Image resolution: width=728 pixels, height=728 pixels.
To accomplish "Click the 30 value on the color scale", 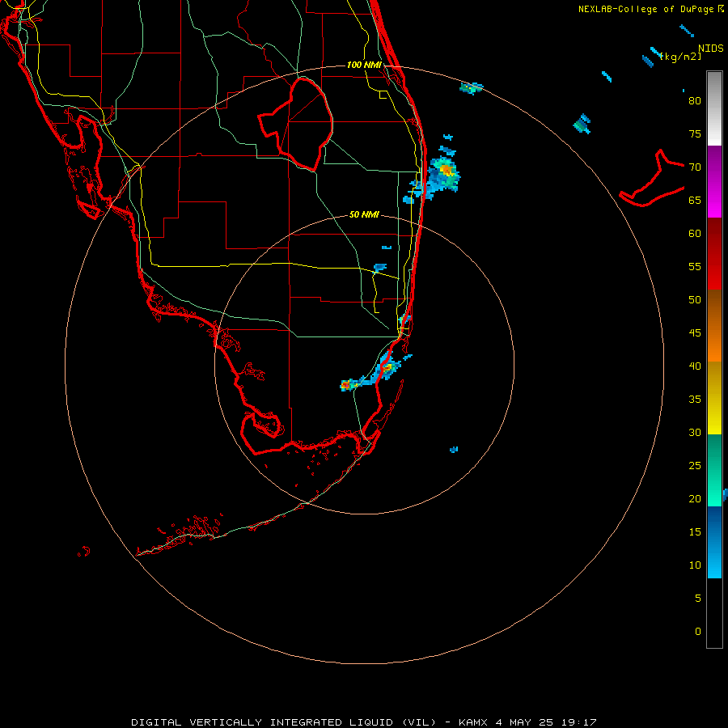I will coord(695,432).
